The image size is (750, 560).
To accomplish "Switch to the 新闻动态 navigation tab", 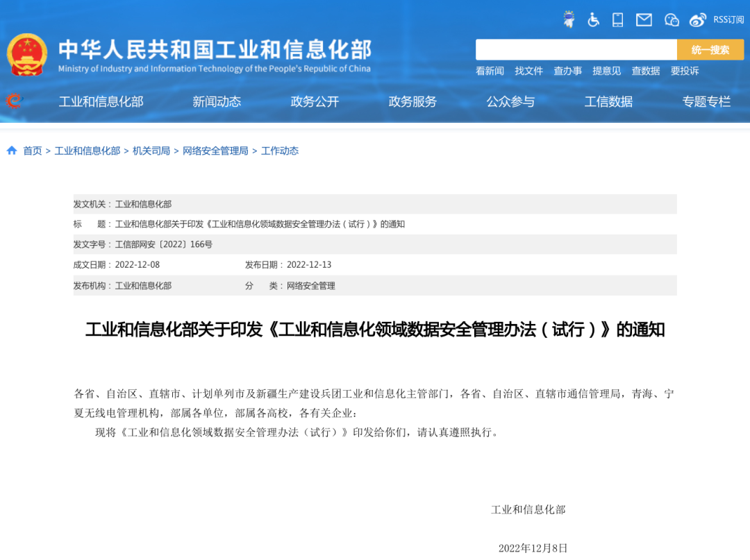I will tap(216, 101).
